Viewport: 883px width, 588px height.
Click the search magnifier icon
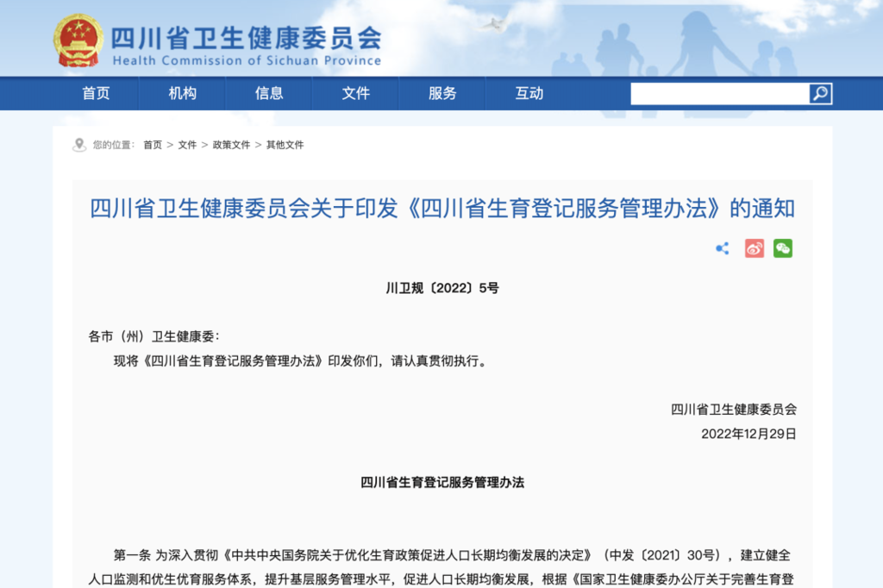tap(818, 93)
